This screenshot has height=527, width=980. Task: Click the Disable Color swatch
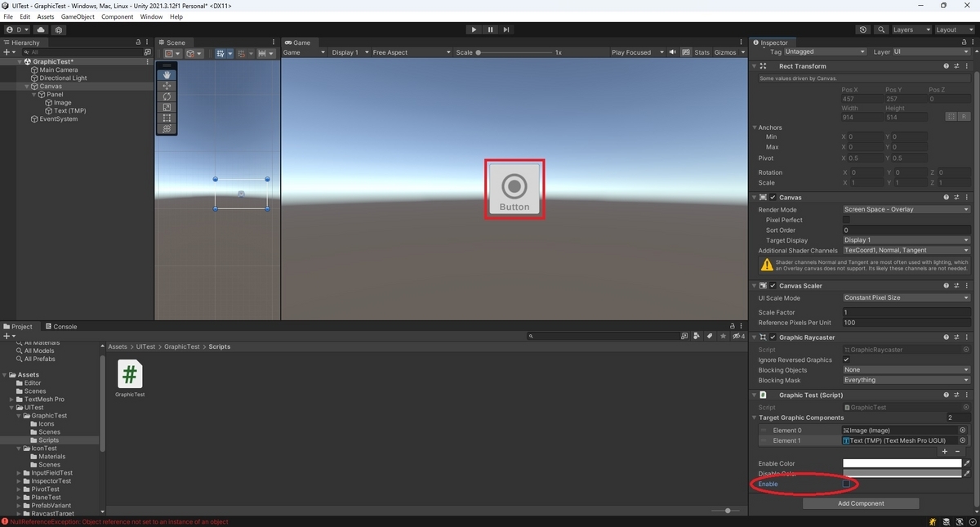(x=902, y=474)
